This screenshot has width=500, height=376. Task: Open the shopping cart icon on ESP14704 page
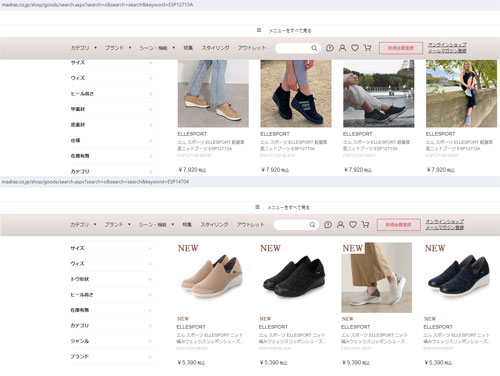[366, 225]
